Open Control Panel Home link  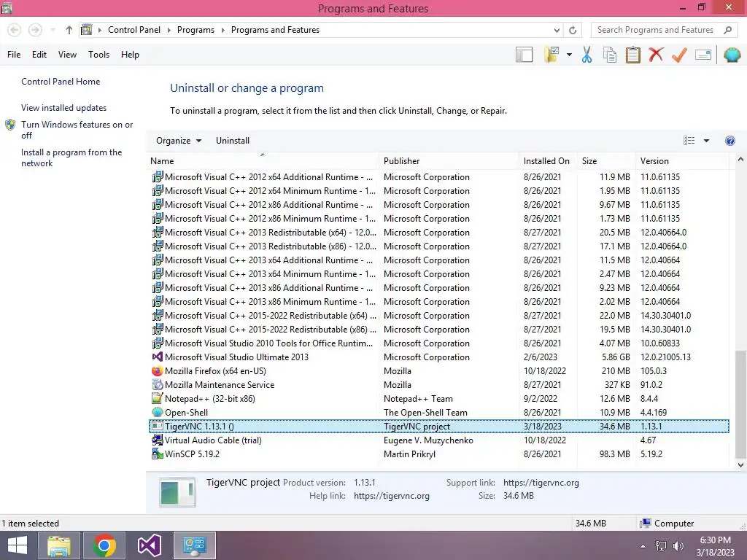61,82
